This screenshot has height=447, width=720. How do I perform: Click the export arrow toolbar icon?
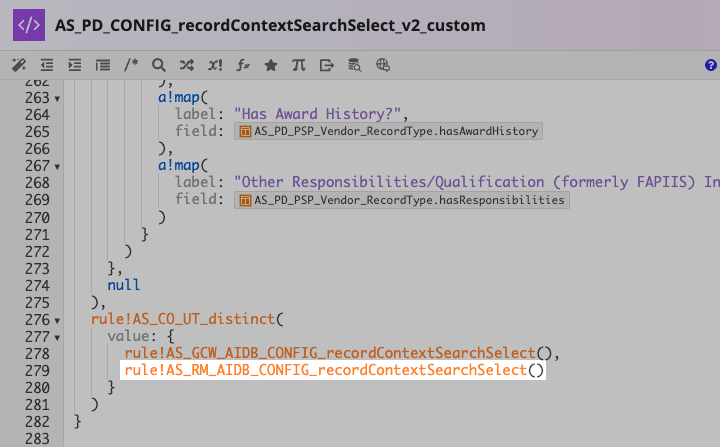point(326,65)
